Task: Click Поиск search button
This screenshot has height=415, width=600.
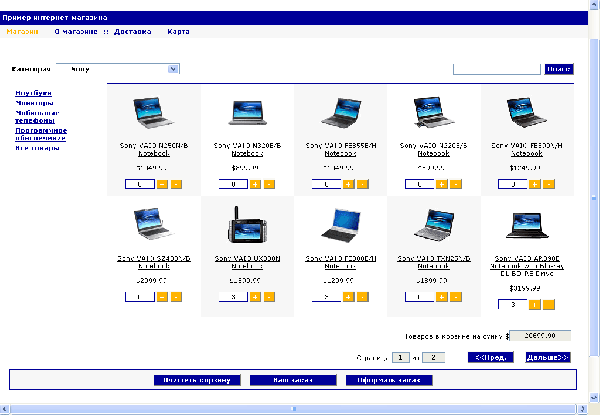Action: pos(559,69)
